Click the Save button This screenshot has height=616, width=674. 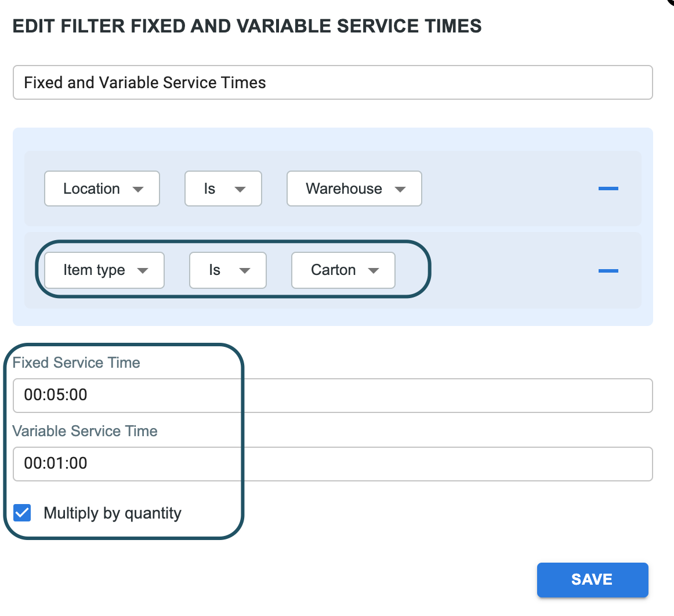tap(592, 580)
